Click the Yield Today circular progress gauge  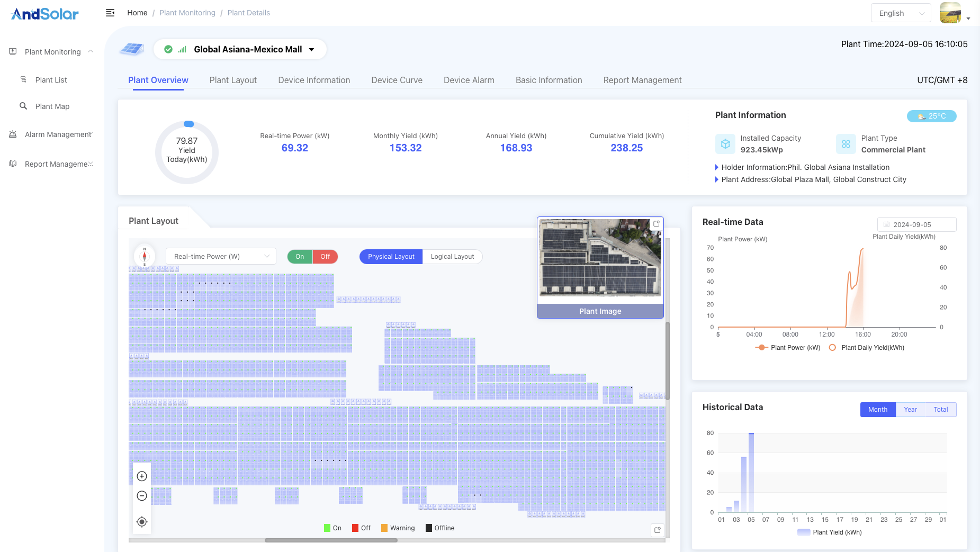[187, 152]
